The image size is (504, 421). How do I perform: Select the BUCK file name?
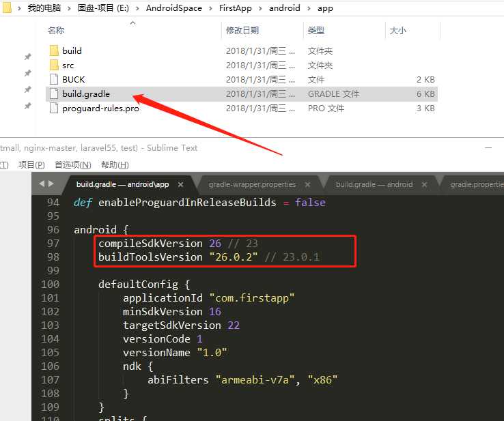73,79
